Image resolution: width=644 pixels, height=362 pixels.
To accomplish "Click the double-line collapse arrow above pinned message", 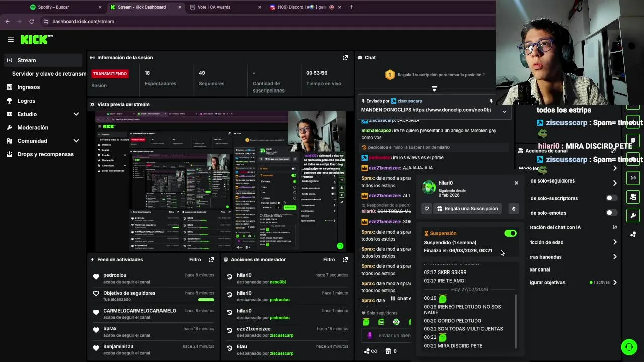I will [x=434, y=89].
